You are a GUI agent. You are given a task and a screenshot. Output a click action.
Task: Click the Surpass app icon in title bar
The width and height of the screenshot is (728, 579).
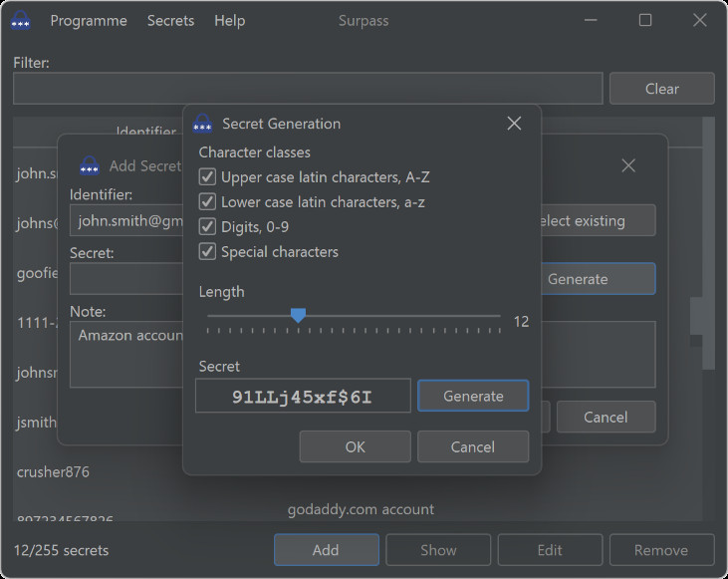click(20, 20)
